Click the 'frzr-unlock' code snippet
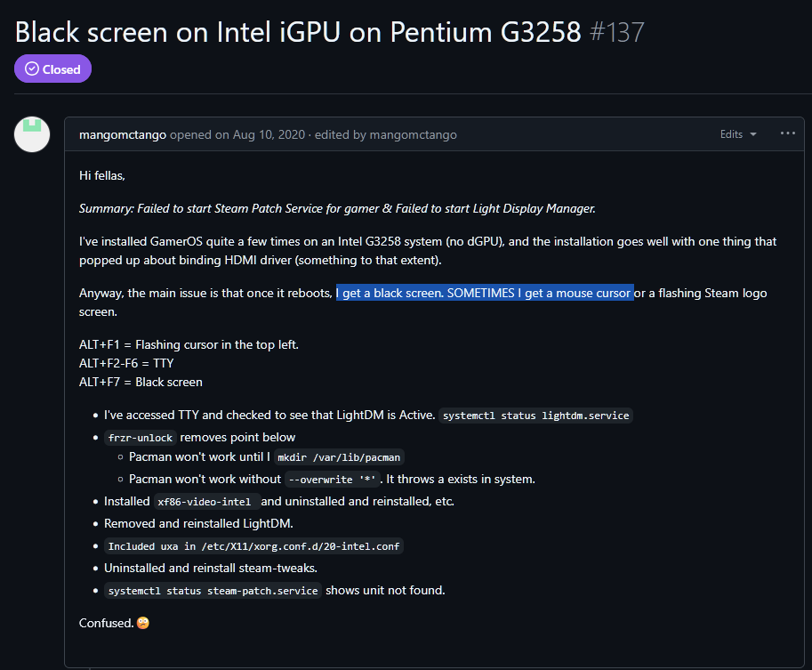 [x=141, y=438]
